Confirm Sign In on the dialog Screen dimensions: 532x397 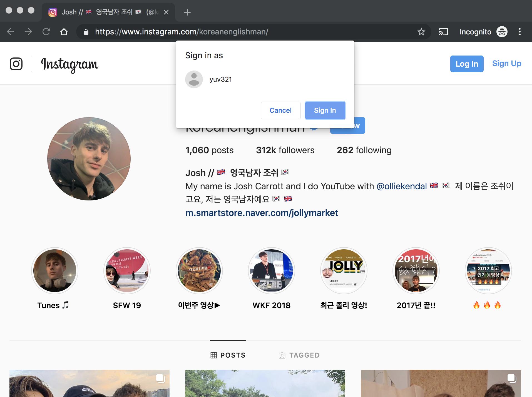click(x=325, y=110)
